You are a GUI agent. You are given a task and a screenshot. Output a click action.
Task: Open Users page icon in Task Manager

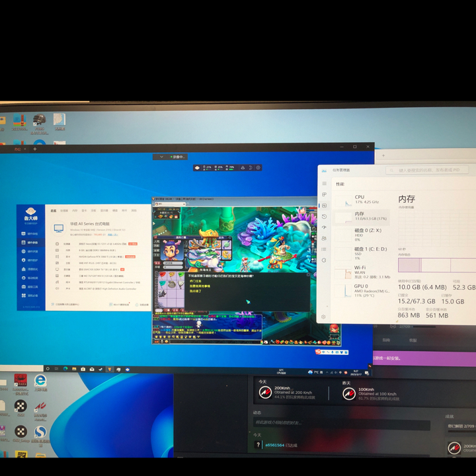tap(324, 238)
